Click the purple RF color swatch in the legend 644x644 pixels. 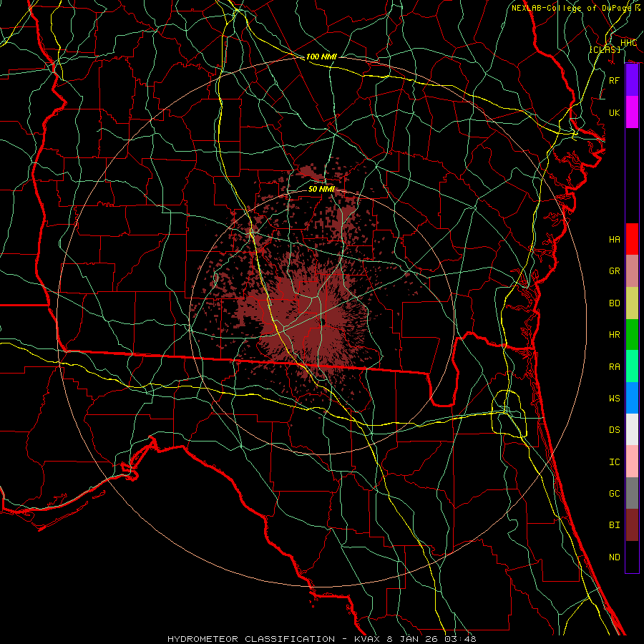pyautogui.click(x=632, y=80)
